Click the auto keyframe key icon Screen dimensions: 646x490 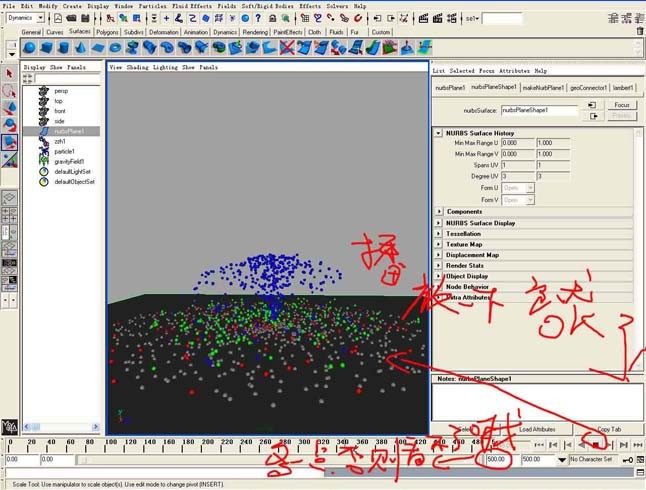click(x=628, y=460)
